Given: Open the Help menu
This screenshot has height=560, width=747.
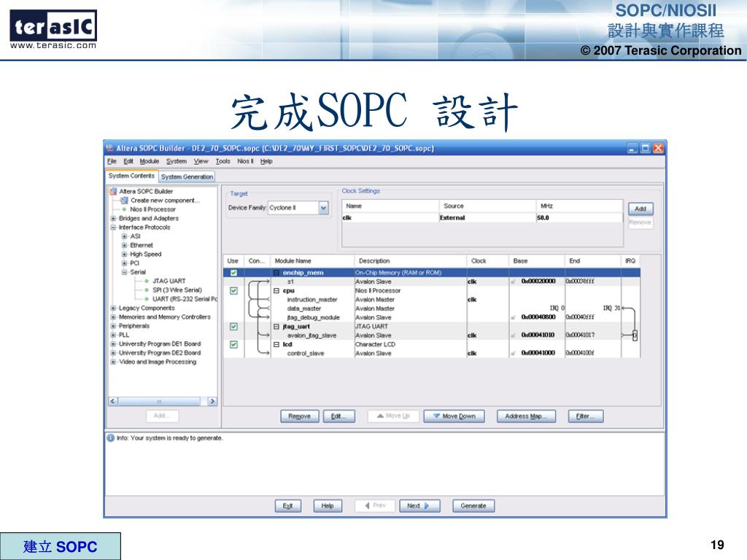Looking at the screenshot, I should click(266, 161).
